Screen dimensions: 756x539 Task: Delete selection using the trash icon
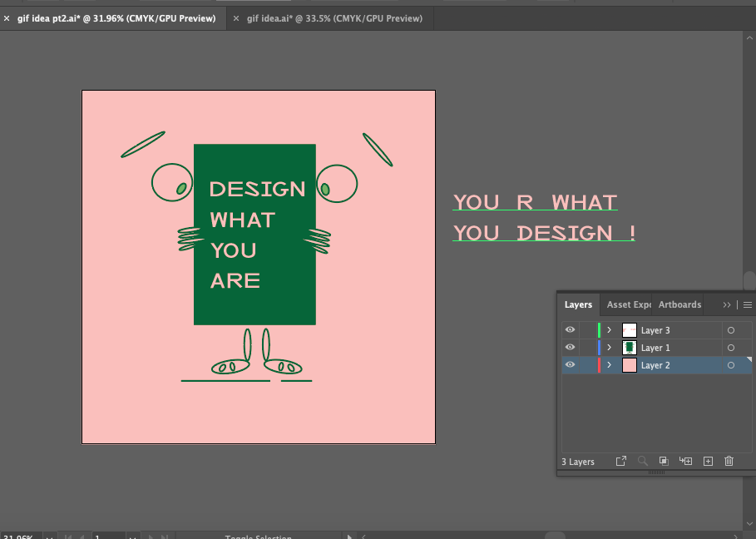(x=729, y=461)
